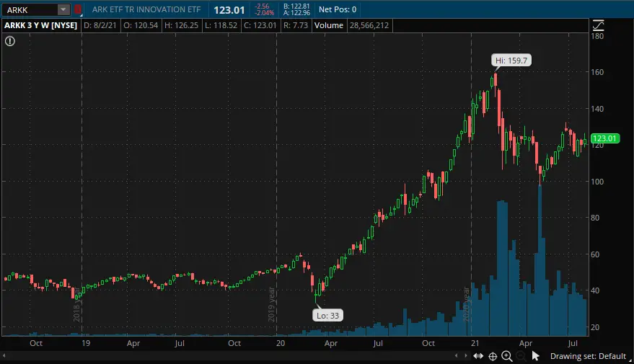
Task: Click the 60 label on the price axis
Action: 595,254
